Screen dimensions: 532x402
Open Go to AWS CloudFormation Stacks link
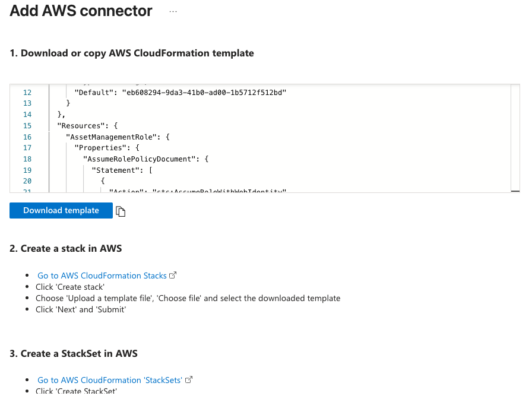pyautogui.click(x=102, y=276)
